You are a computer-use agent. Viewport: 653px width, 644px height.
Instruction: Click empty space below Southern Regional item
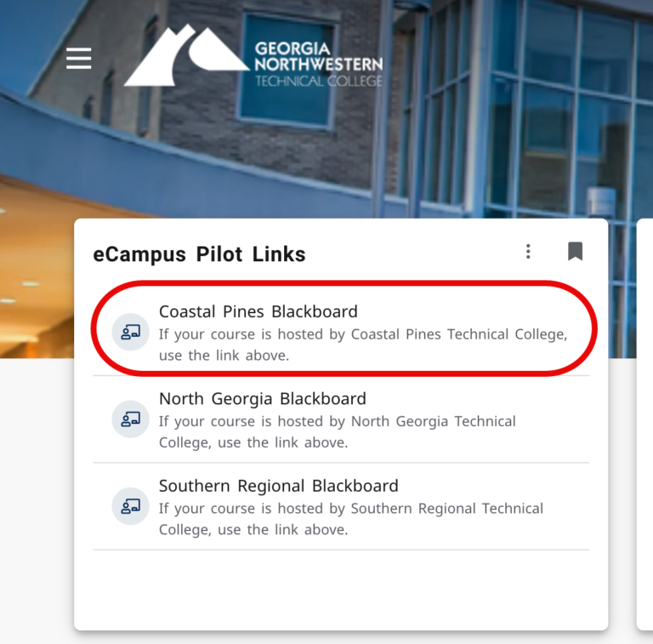click(x=340, y=589)
